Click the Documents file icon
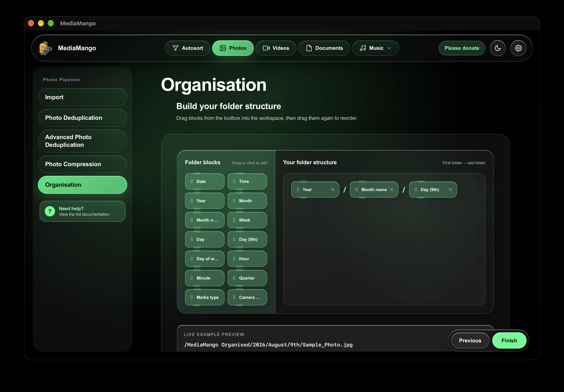 (309, 48)
